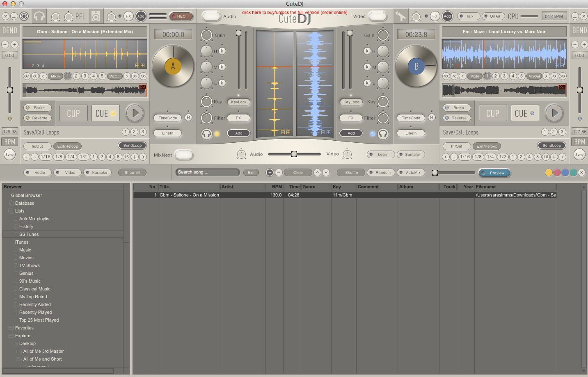The image size is (588, 377).
Task: Decrease deck A loop length with left arrow
Action: point(26,157)
